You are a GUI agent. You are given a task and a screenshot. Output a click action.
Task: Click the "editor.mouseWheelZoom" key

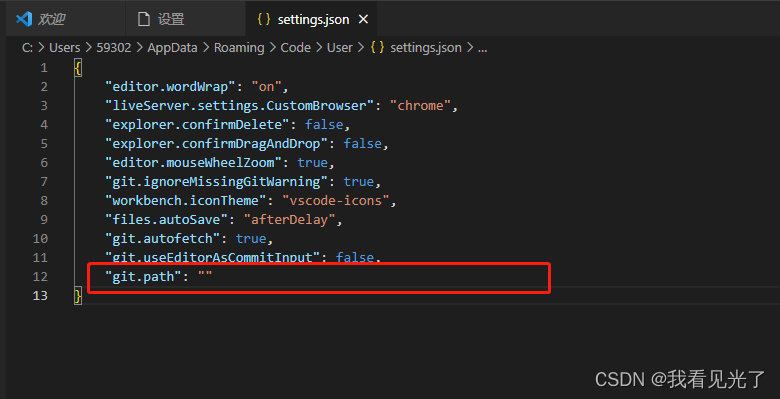click(193, 163)
